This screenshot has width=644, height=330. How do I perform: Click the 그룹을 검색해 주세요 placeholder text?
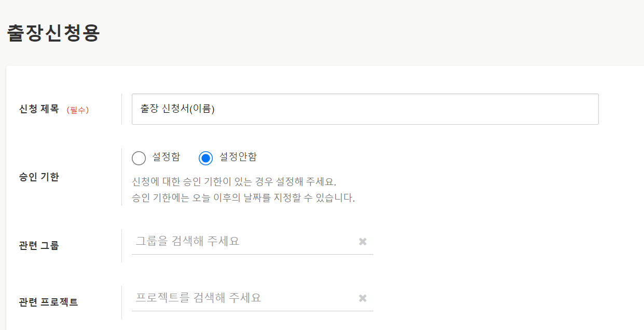187,241
